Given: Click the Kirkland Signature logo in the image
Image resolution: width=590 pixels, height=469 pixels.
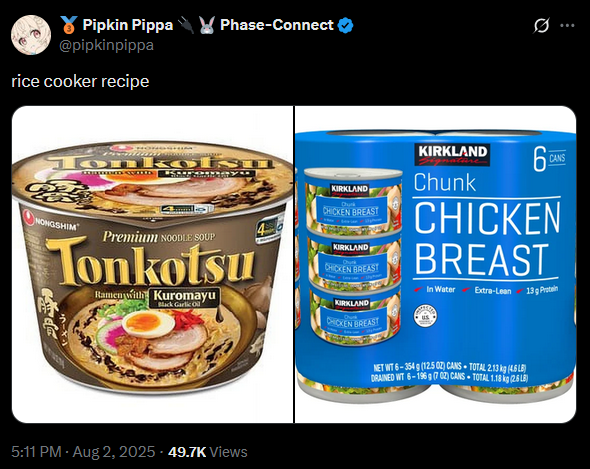Looking at the screenshot, I should point(452,155).
